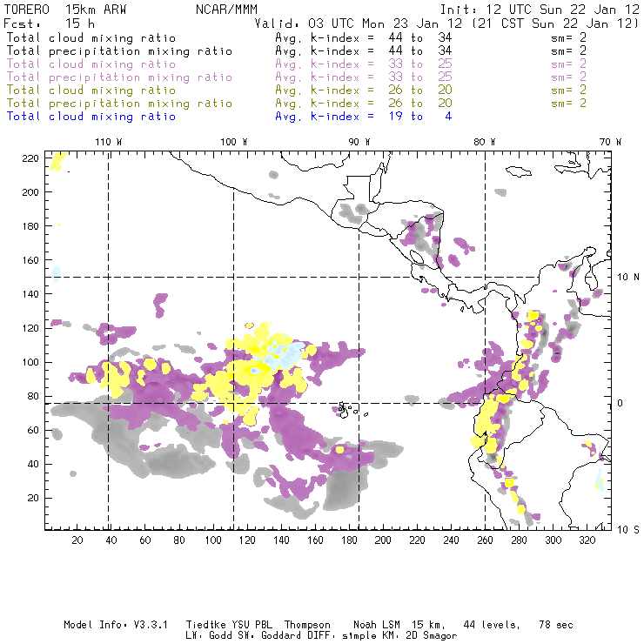
Task: Select the "0" equator latitude label
Action: [621, 403]
